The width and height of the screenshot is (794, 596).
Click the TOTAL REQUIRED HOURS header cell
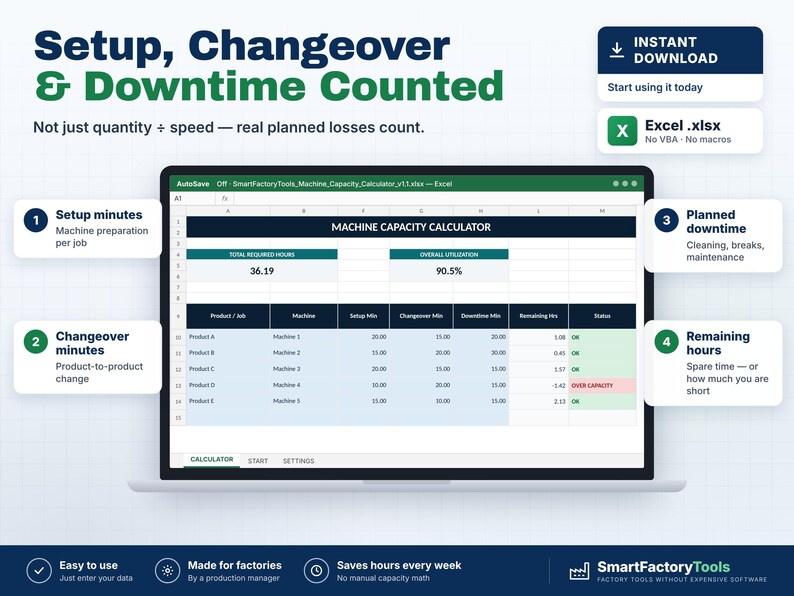coord(262,254)
